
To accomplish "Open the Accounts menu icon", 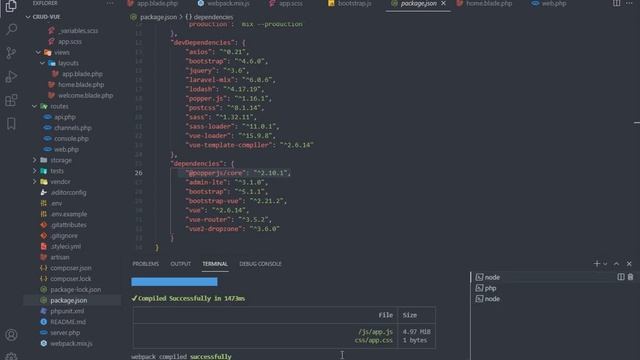I will [11, 335].
